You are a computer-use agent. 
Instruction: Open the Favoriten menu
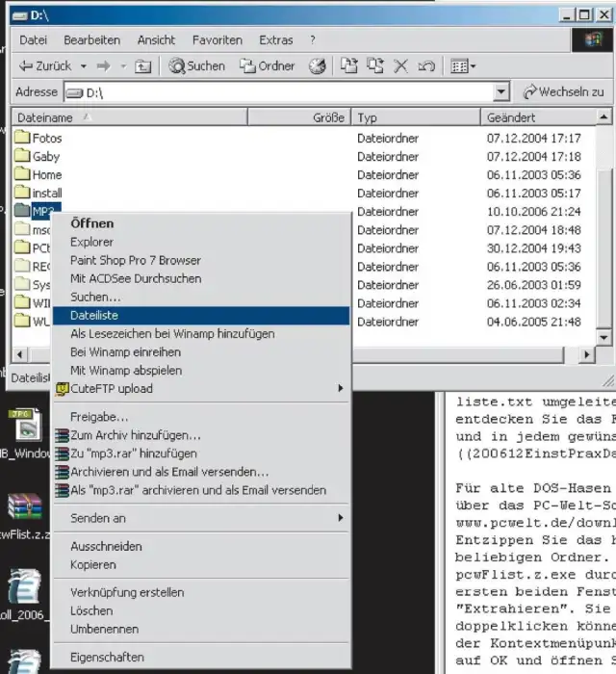point(217,40)
